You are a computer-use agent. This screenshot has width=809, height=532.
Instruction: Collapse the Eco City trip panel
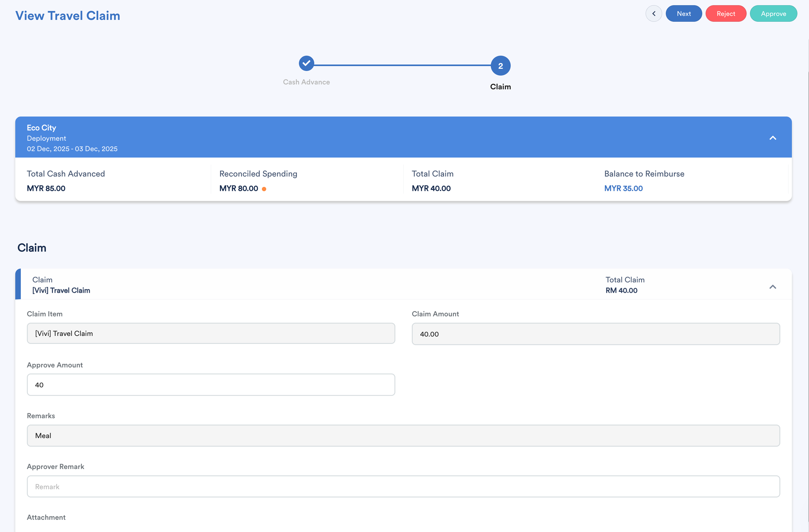773,138
